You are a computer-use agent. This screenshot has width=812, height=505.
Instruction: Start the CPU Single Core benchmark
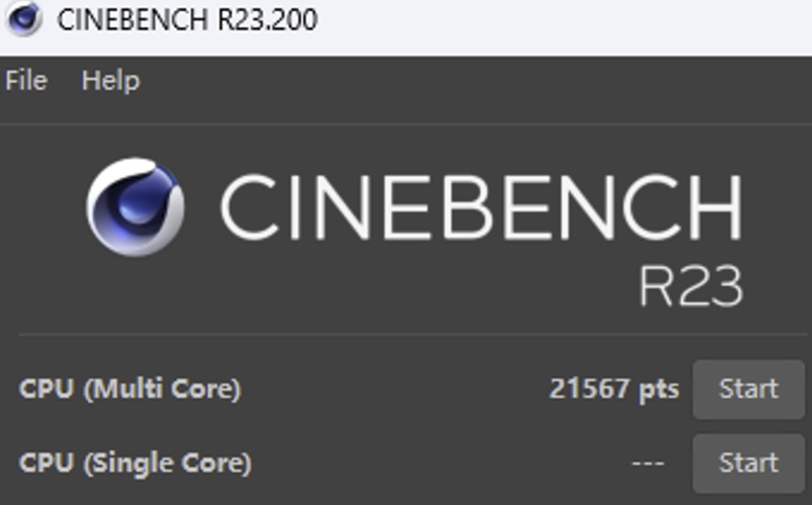748,463
